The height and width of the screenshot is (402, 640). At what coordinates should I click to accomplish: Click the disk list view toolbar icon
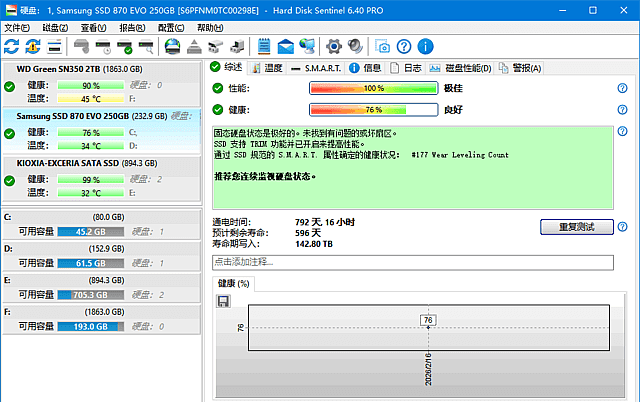coord(54,47)
